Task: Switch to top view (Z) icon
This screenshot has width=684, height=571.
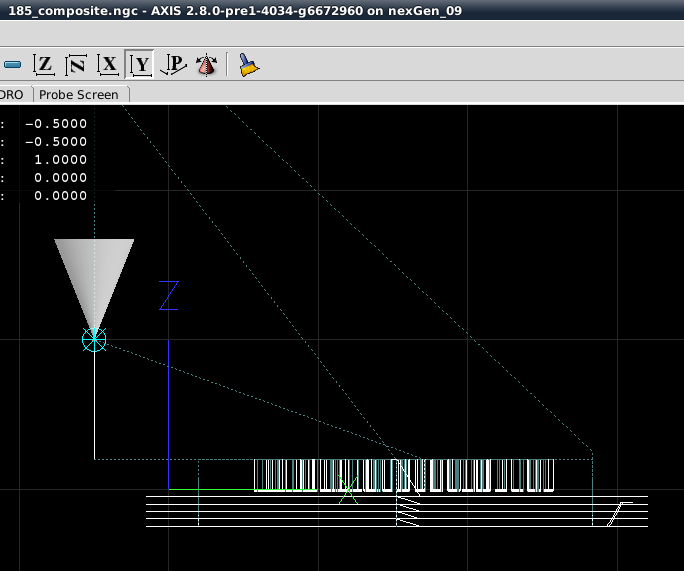Action: tap(44, 65)
